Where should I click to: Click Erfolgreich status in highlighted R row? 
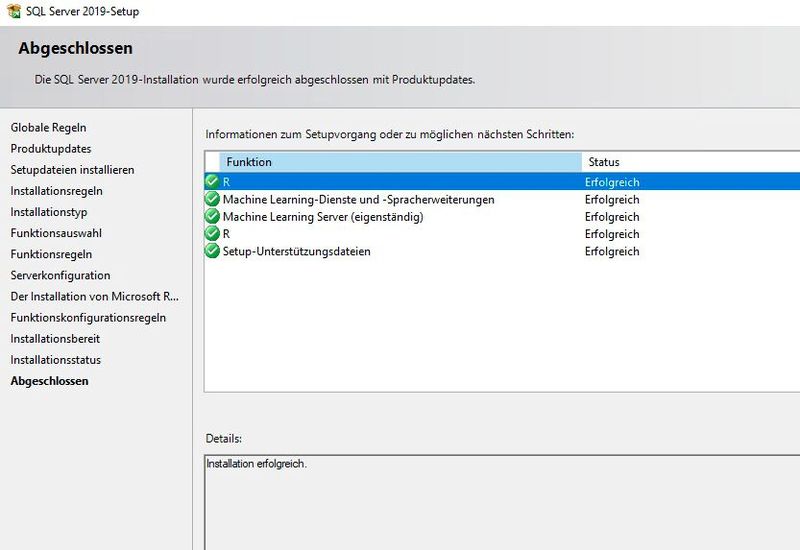(612, 182)
